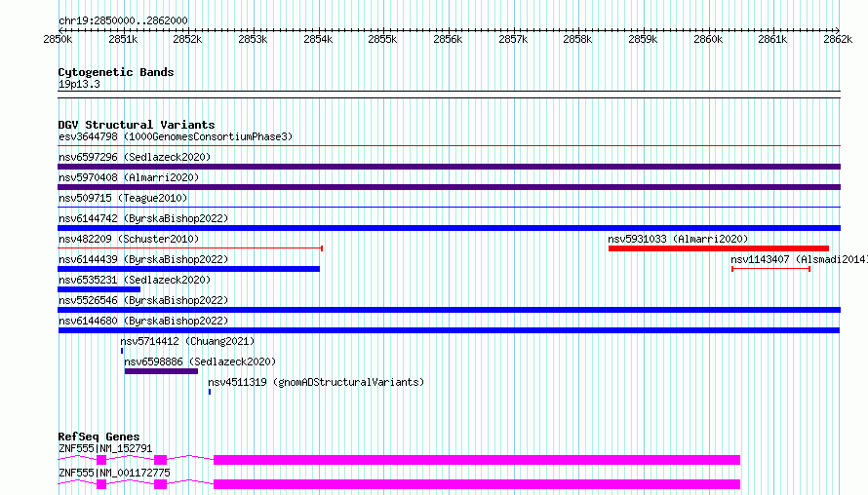Click the 2854k ruler tick label

tap(318, 39)
